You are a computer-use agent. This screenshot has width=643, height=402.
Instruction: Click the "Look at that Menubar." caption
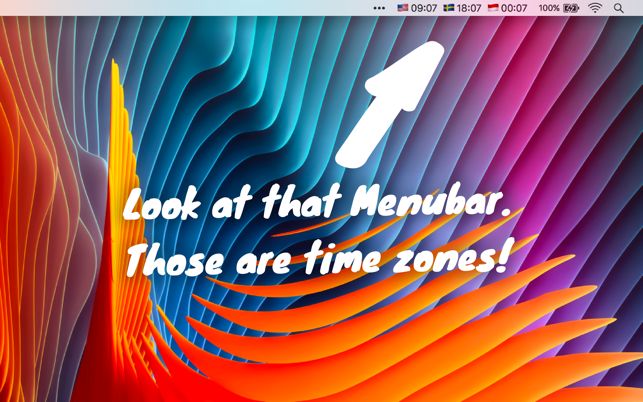[317, 204]
